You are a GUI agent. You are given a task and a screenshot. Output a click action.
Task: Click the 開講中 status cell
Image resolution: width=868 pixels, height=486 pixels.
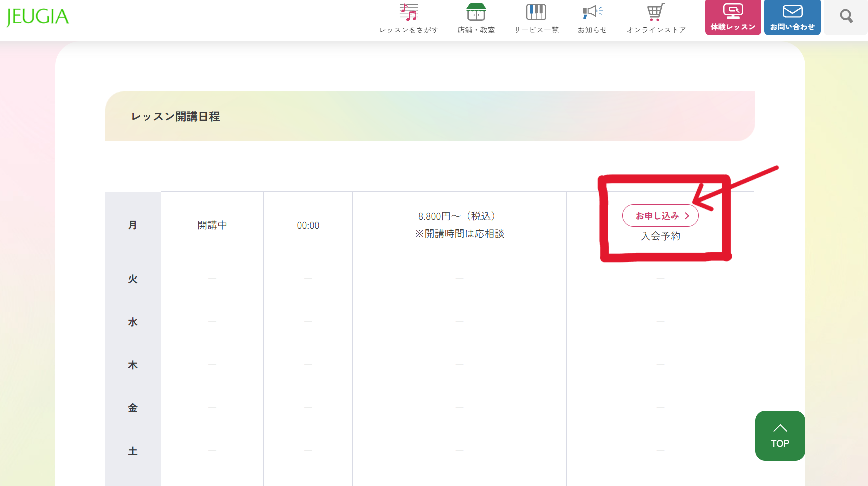(212, 225)
